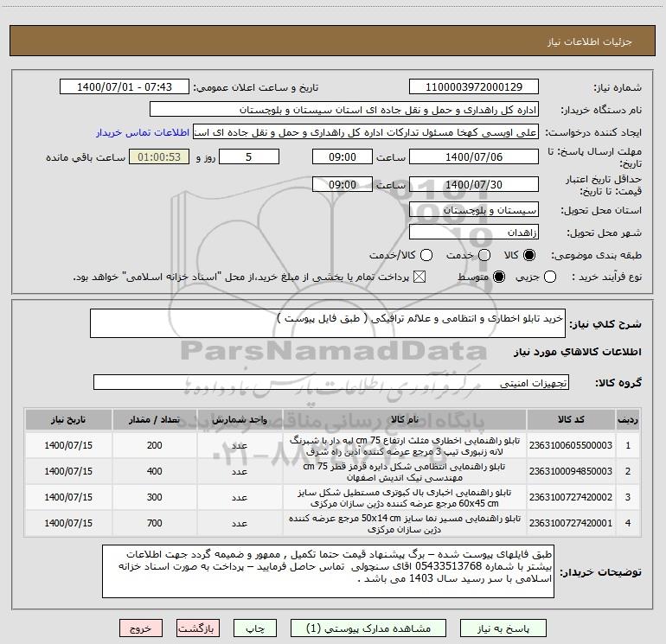
Task: Click the response deadline date 1400/07/06
Action: point(474,156)
